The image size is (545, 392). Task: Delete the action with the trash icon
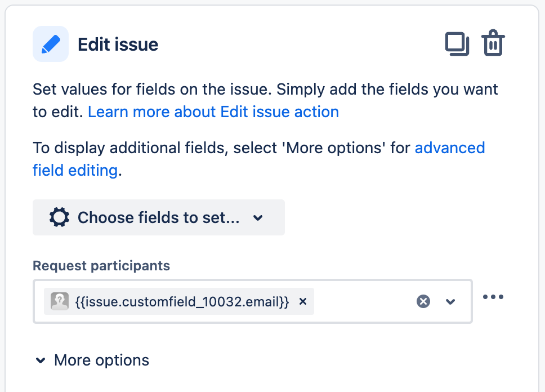click(493, 44)
